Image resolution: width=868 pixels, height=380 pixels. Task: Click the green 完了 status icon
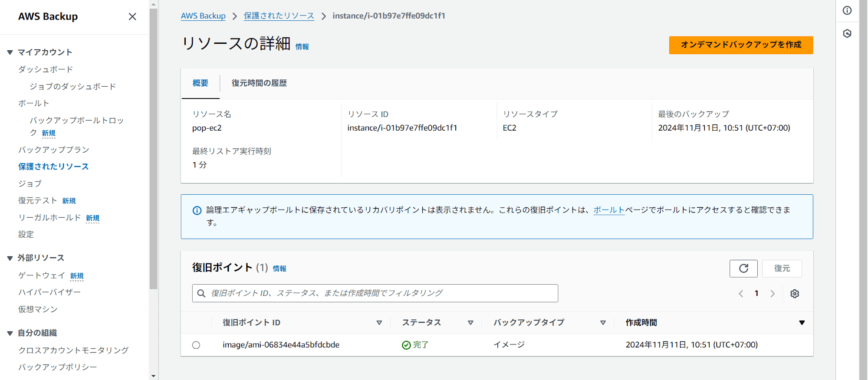(406, 345)
